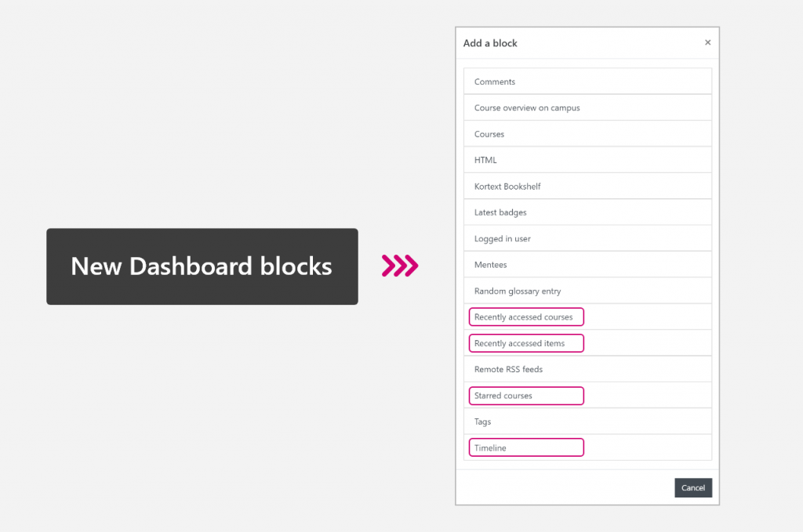Image resolution: width=803 pixels, height=532 pixels.
Task: Click the Add a block dialog title
Action: [x=489, y=43]
